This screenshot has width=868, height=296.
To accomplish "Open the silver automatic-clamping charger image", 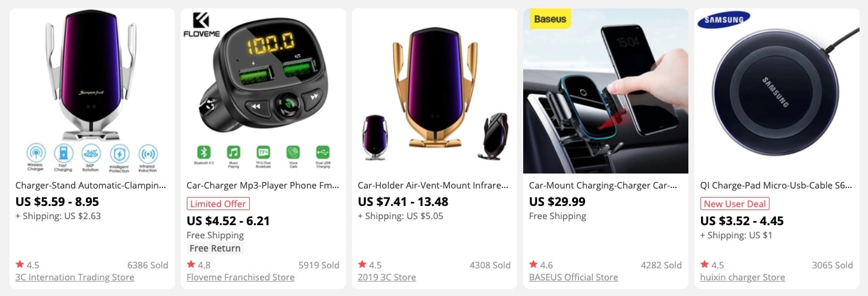I will tap(92, 91).
